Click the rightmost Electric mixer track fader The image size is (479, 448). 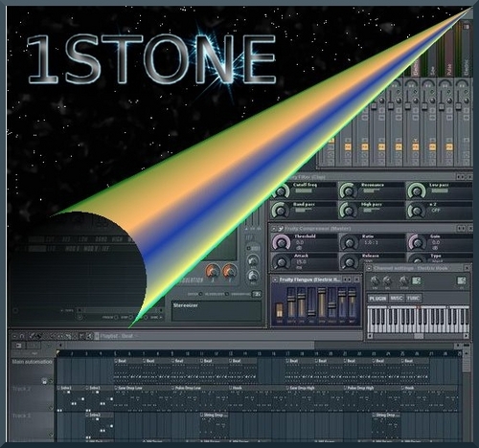(459, 106)
